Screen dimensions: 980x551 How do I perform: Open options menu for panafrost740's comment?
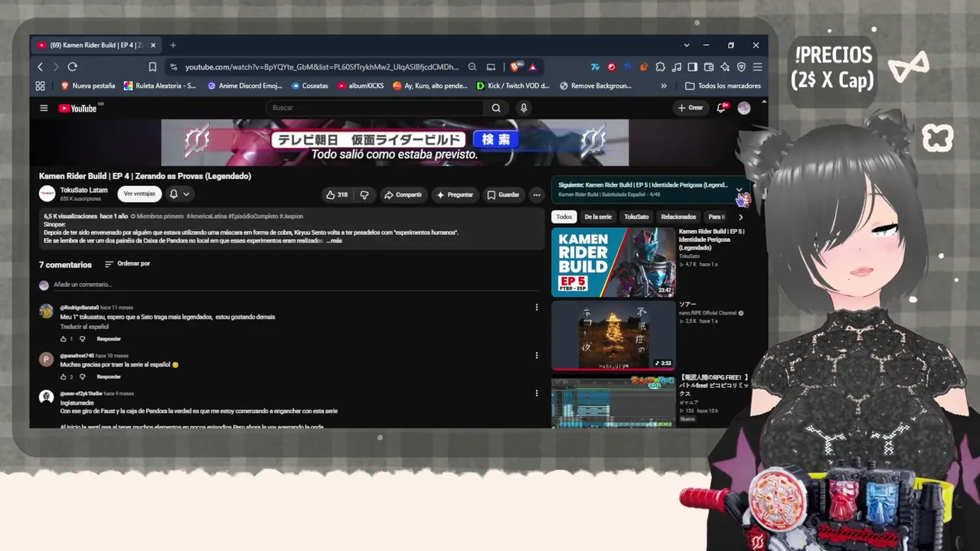point(537,355)
